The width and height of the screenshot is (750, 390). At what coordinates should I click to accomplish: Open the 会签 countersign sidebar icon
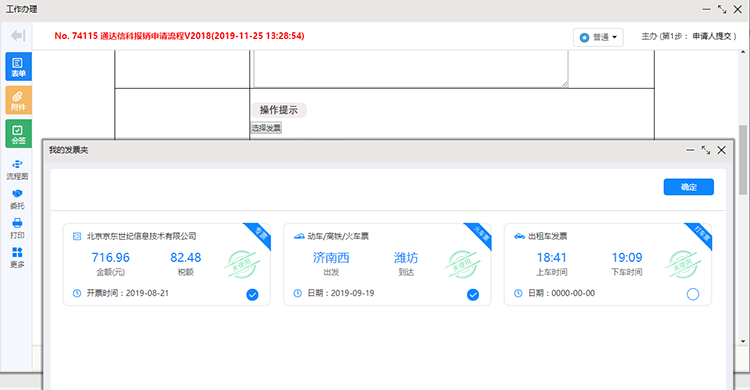19,134
